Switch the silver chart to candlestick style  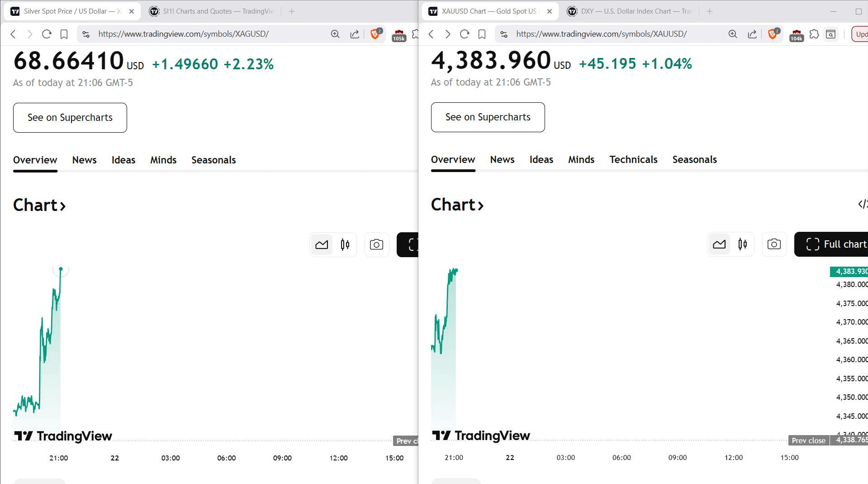(345, 245)
